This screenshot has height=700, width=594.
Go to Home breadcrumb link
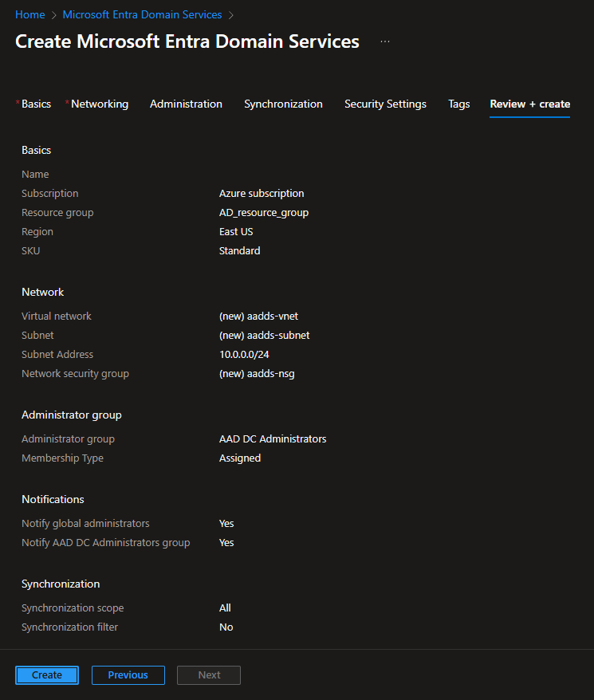click(x=30, y=14)
